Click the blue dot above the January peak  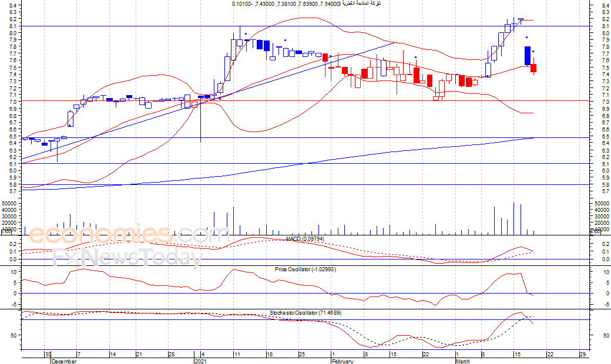[246, 33]
